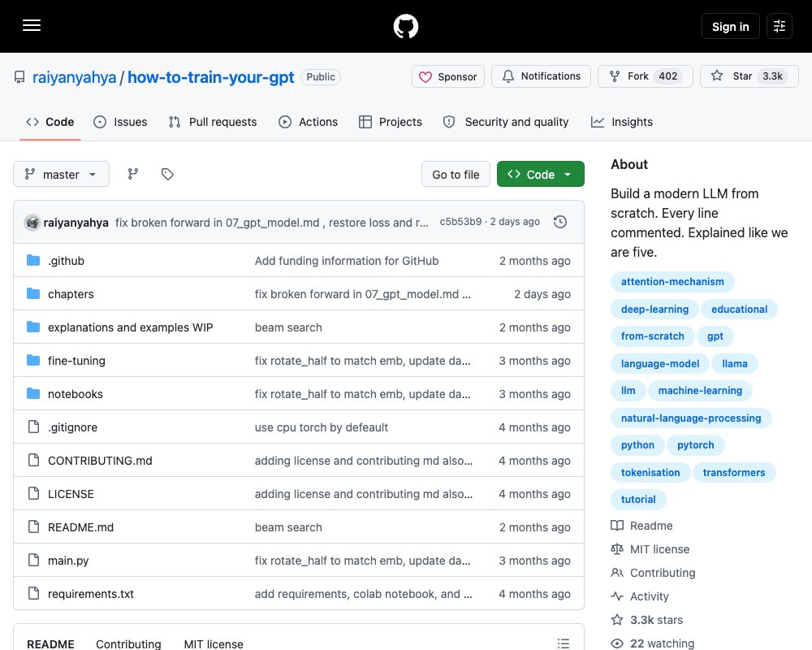Viewport: 812px width, 650px height.
Task: Select the from-scratch topic tag
Action: click(653, 336)
